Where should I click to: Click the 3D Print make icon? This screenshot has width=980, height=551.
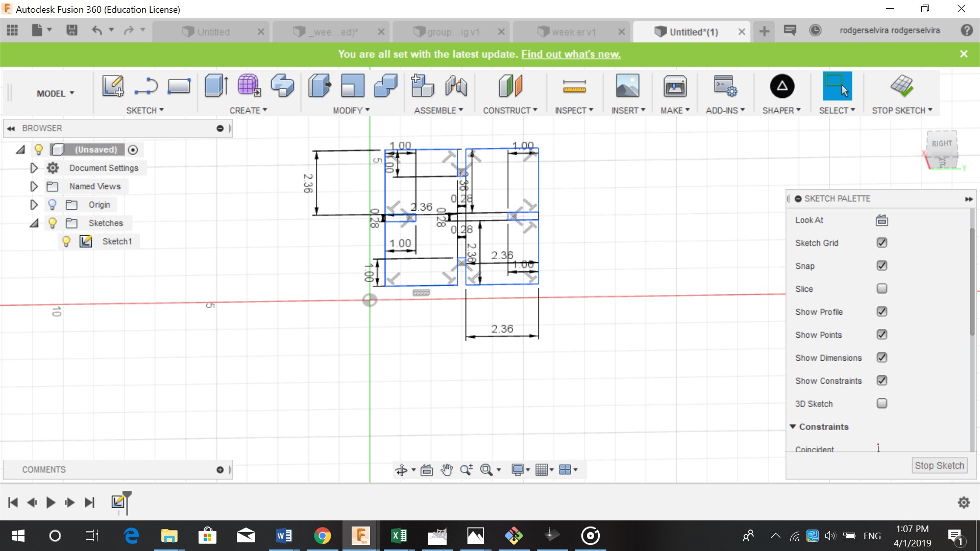675,86
